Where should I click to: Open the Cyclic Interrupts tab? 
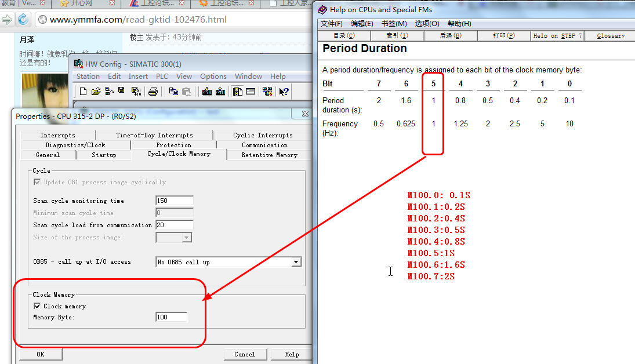point(263,135)
